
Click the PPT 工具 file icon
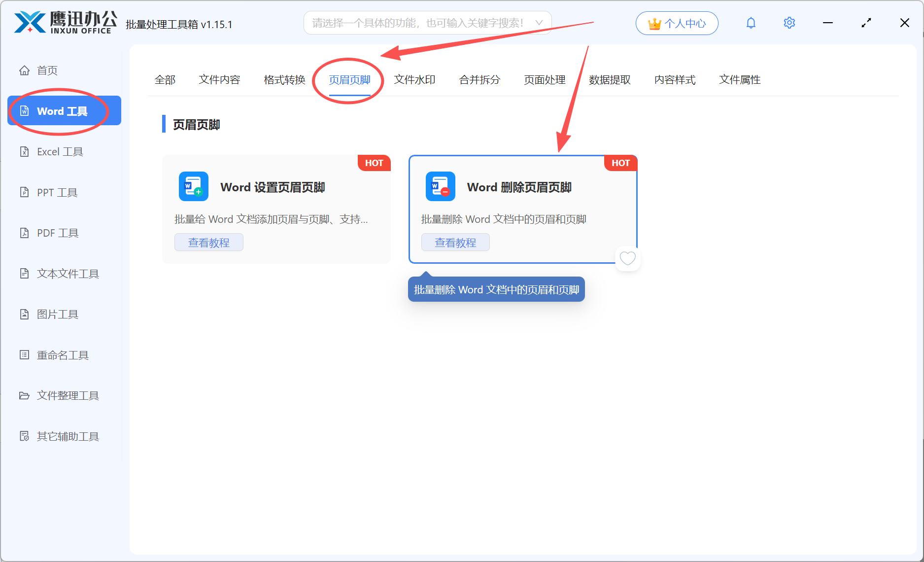(24, 192)
